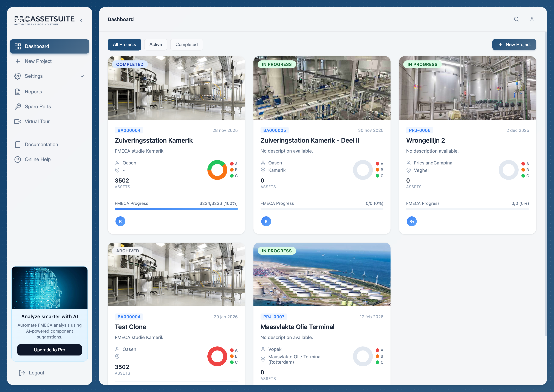Expand the Settings submenu chevron

click(x=82, y=76)
